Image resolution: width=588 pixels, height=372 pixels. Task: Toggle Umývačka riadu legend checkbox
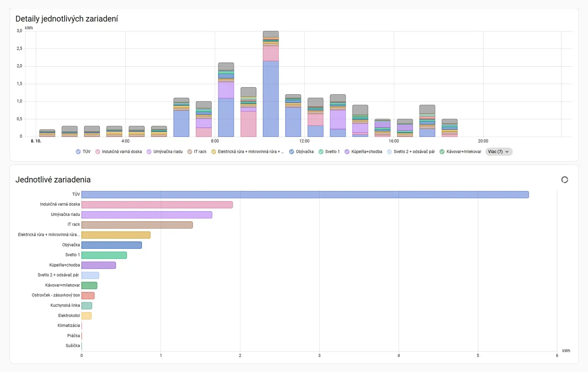[149, 152]
